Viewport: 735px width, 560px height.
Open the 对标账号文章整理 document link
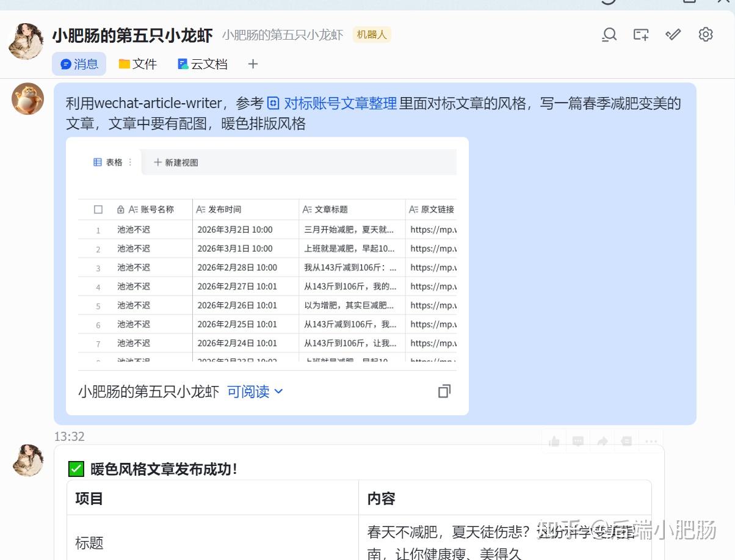tap(339, 103)
